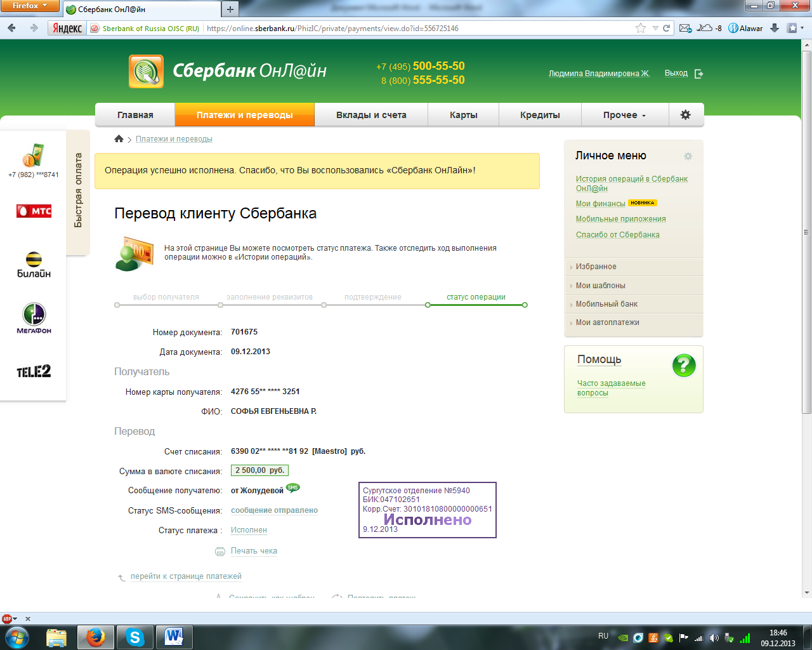Click the green question mark help icon
This screenshot has width=812, height=650.
pyautogui.click(x=684, y=366)
